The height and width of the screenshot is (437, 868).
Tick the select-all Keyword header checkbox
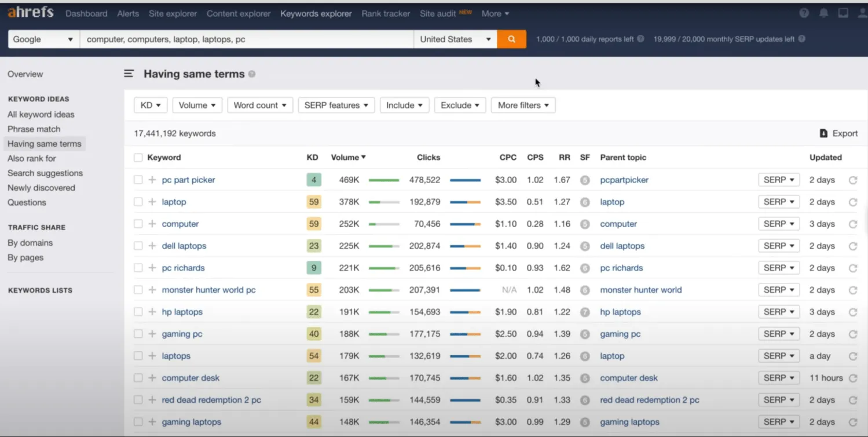pos(138,158)
